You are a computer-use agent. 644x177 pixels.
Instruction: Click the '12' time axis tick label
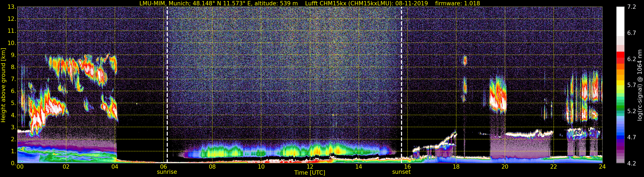(310, 167)
